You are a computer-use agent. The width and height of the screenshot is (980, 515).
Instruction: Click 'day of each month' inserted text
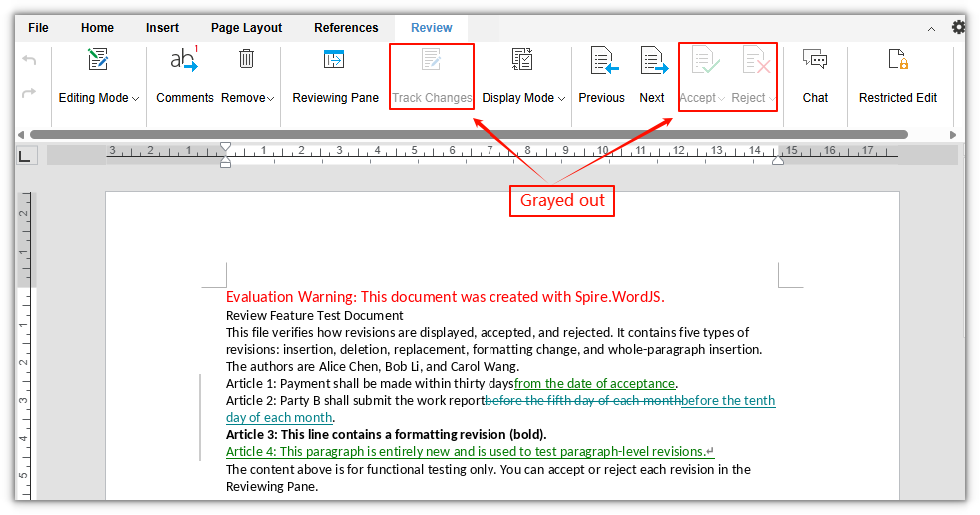point(279,417)
